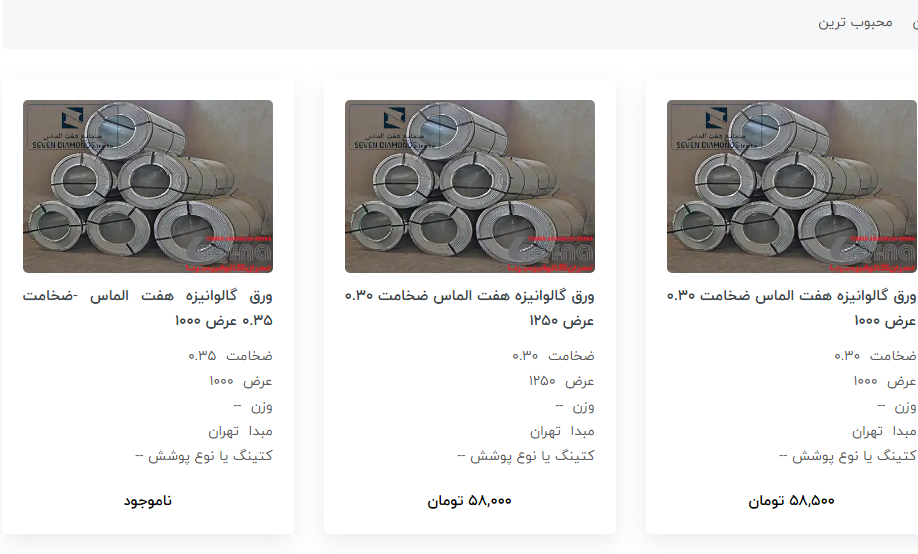
Task: Select the محبوب ترین sorting tab
Action: (x=855, y=23)
